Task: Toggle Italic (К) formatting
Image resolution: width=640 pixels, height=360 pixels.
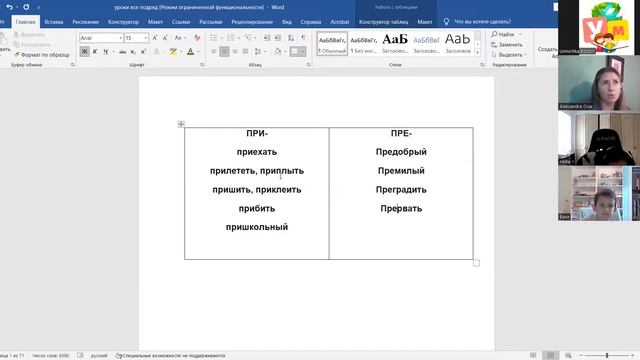Action: (95, 52)
